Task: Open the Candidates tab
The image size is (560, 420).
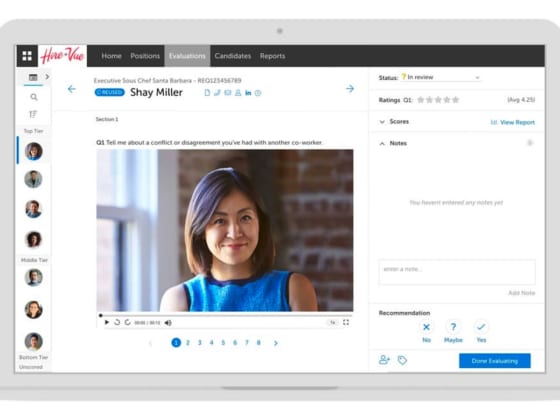Action: (233, 56)
